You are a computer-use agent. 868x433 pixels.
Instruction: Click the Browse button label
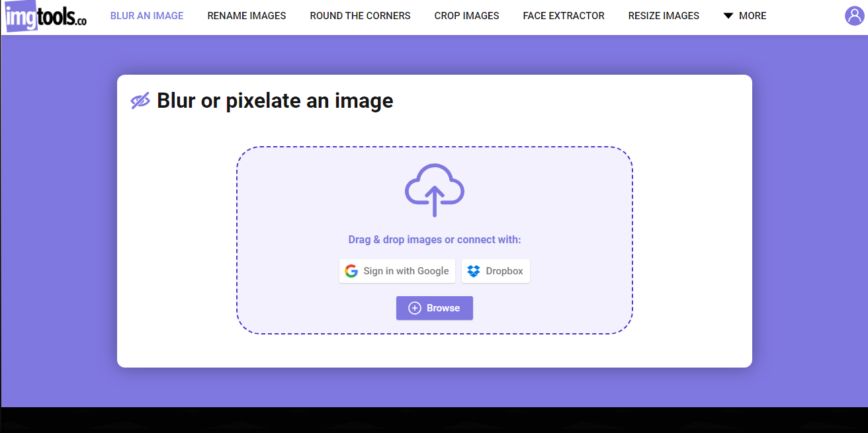pyautogui.click(x=443, y=308)
